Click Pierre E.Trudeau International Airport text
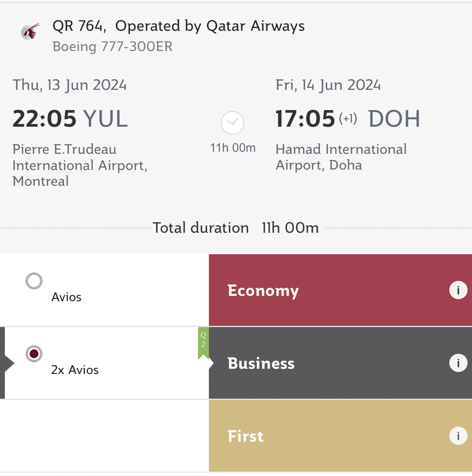 coord(80,165)
